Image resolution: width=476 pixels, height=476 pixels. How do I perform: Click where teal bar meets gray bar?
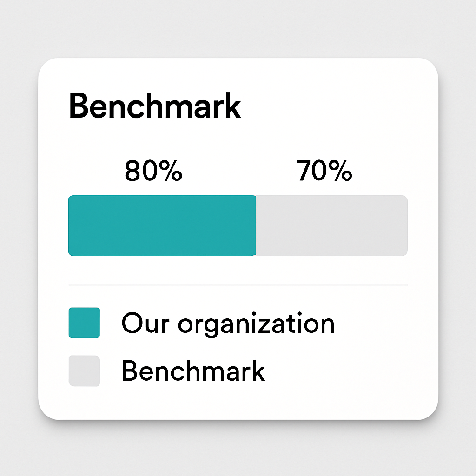(256, 225)
